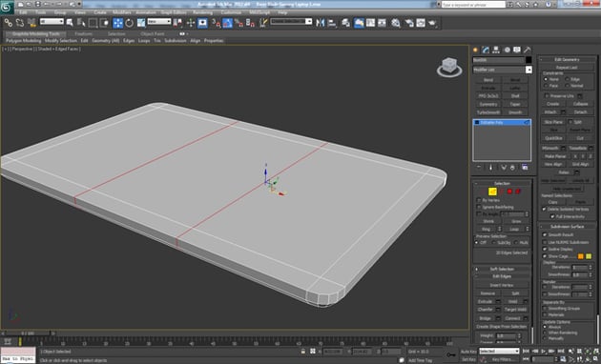This screenshot has height=364, width=601.
Task: Open the Customize menu
Action: (x=231, y=12)
